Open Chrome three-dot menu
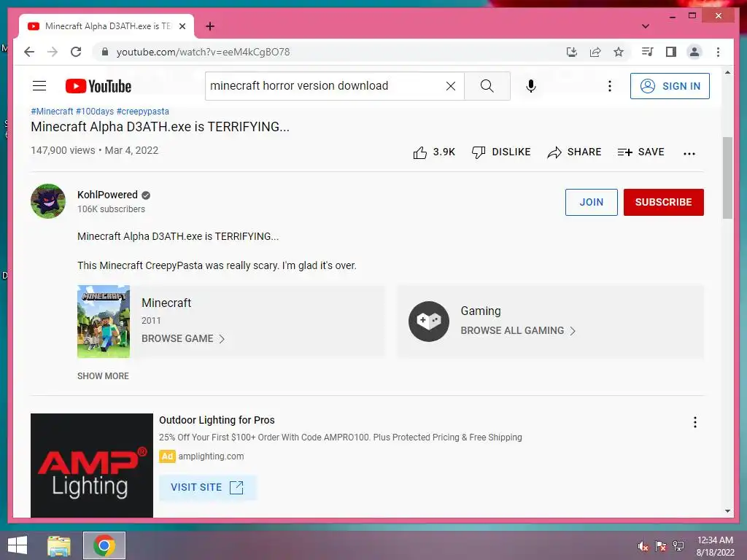 point(718,52)
